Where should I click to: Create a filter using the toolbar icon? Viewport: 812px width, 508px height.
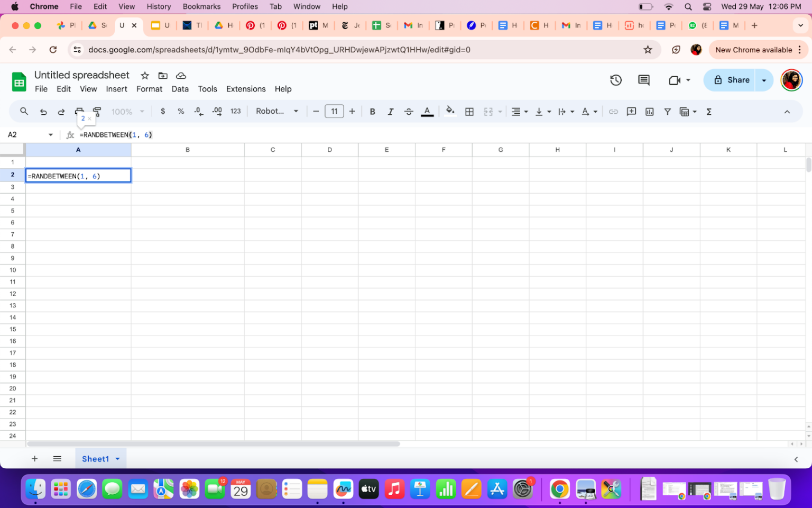667,112
